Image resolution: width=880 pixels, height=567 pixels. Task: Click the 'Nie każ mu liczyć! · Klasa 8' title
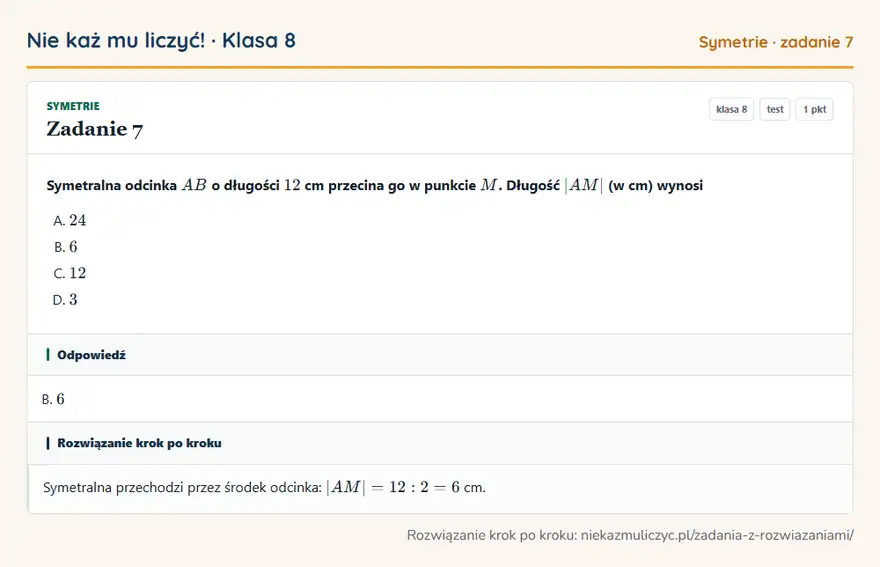pyautogui.click(x=161, y=40)
